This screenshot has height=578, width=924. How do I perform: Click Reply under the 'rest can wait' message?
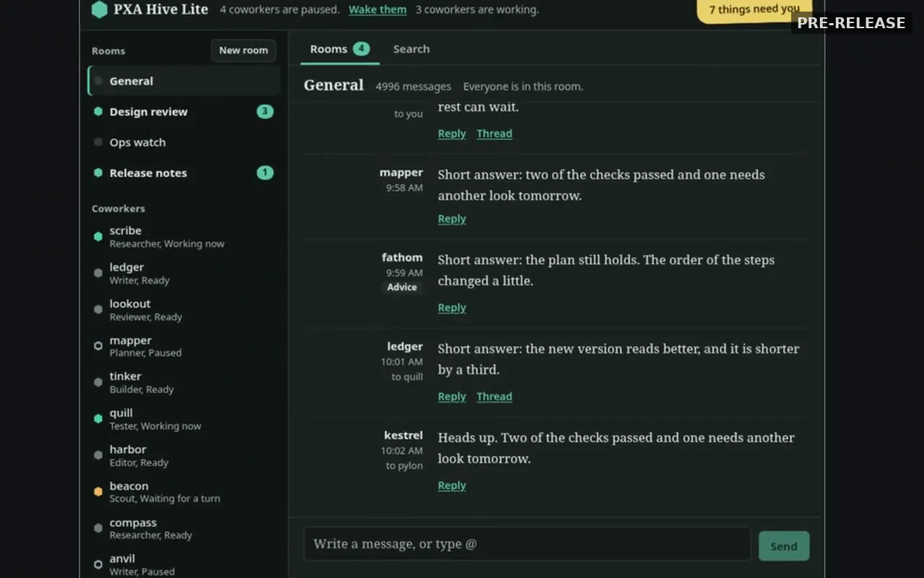[x=452, y=134]
